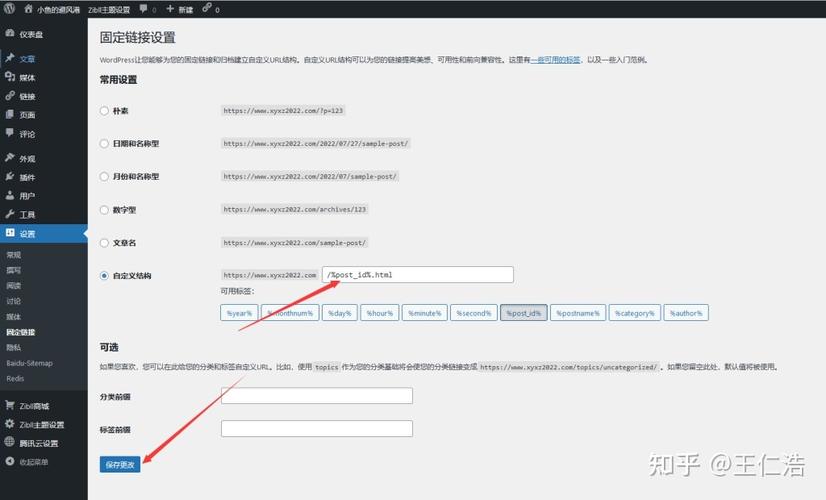
Task: Click the home icon beside site name
Action: click(x=28, y=8)
